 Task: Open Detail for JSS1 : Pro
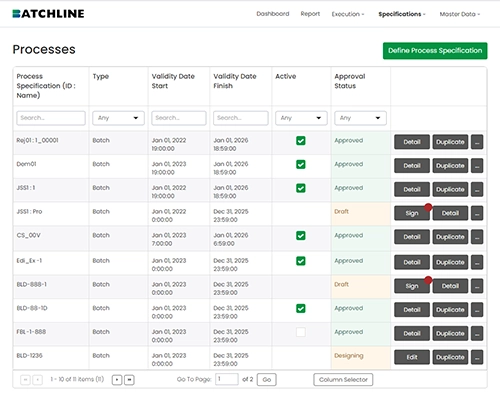[x=450, y=213]
